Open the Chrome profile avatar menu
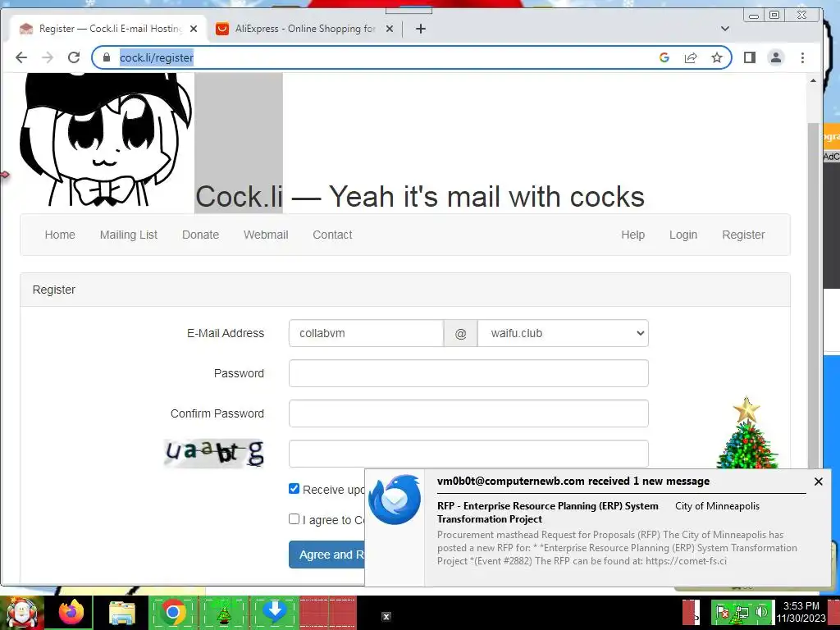Image resolution: width=840 pixels, height=630 pixels. tap(776, 57)
